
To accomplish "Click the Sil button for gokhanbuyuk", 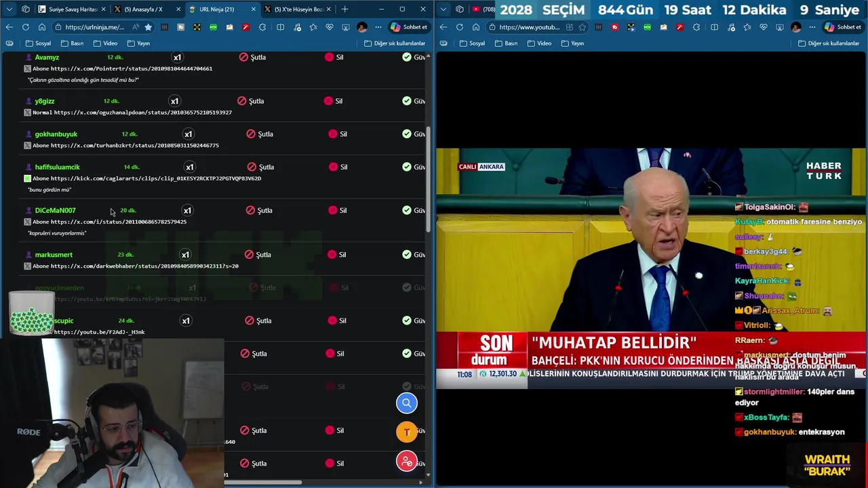I will pyautogui.click(x=338, y=134).
